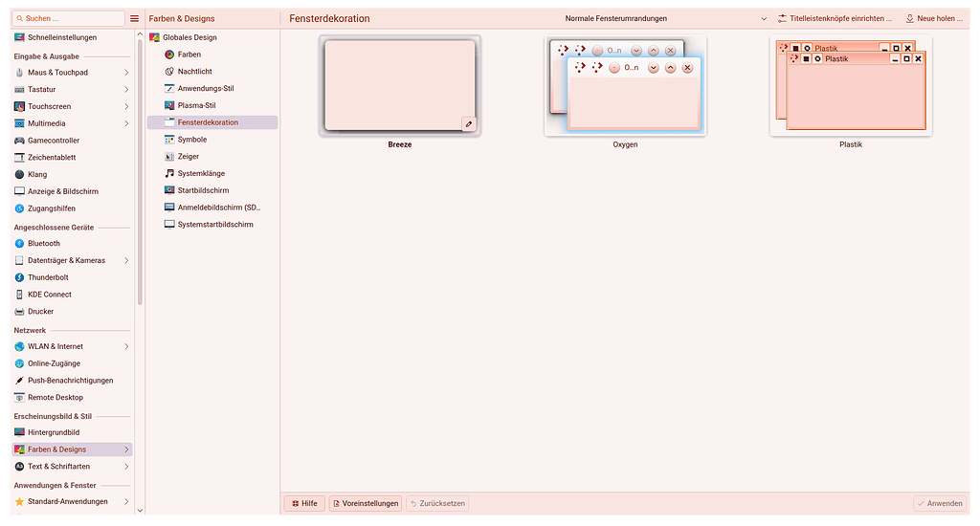Open the Anwendungs-Stil page
This screenshot has width=980, height=526.
click(x=212, y=88)
